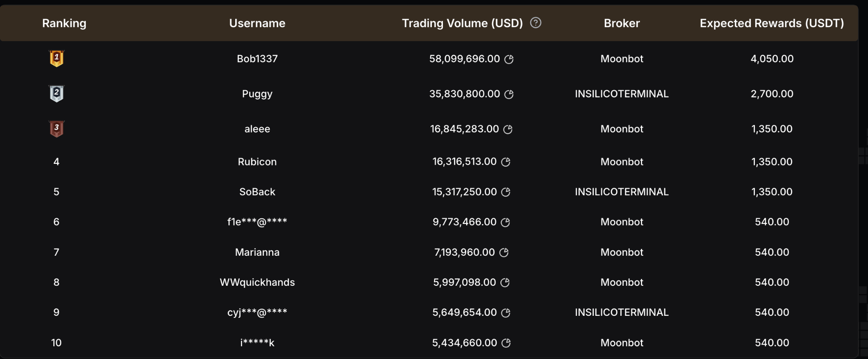Select the Broker column header

622,23
